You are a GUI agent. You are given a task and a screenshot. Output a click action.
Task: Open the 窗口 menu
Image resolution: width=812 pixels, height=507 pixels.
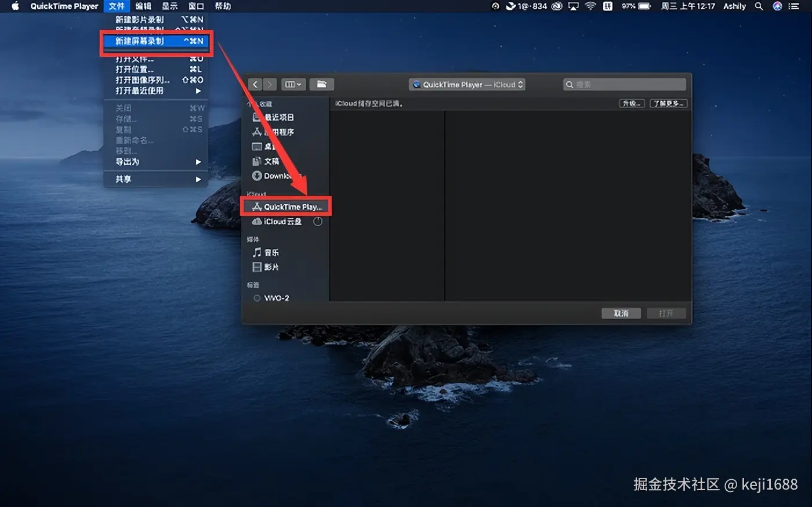(x=197, y=6)
